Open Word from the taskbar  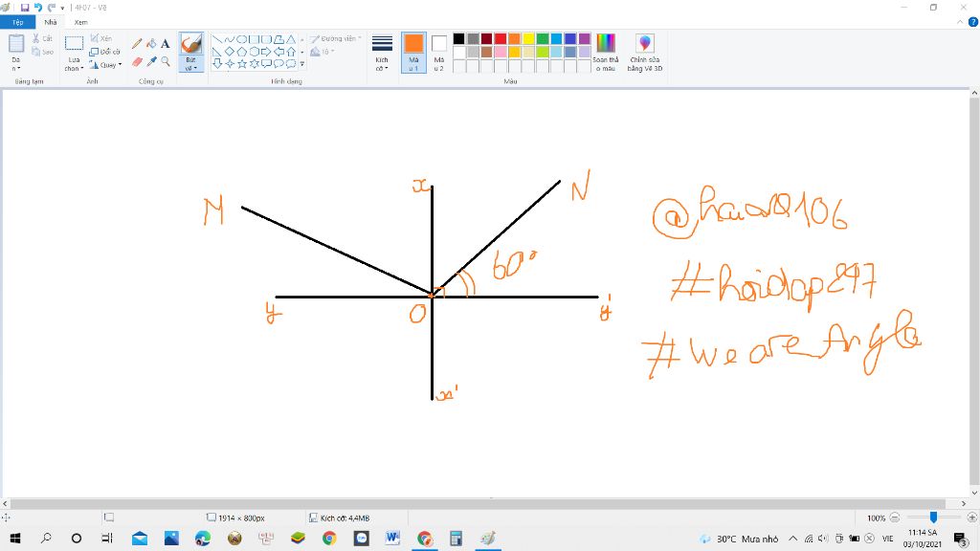(x=392, y=538)
